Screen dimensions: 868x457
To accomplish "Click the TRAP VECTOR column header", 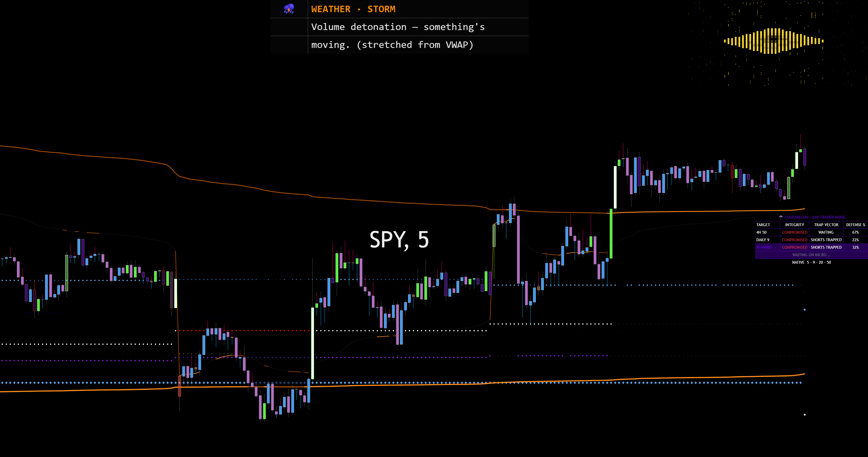I will (x=826, y=225).
